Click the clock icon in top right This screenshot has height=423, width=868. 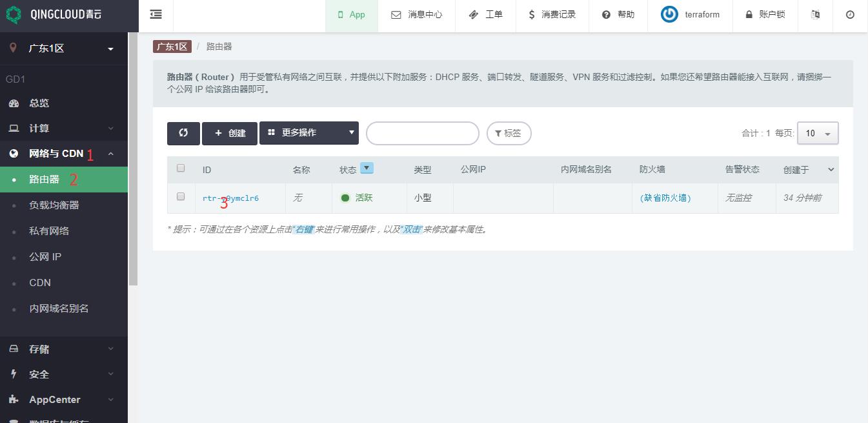tap(850, 14)
